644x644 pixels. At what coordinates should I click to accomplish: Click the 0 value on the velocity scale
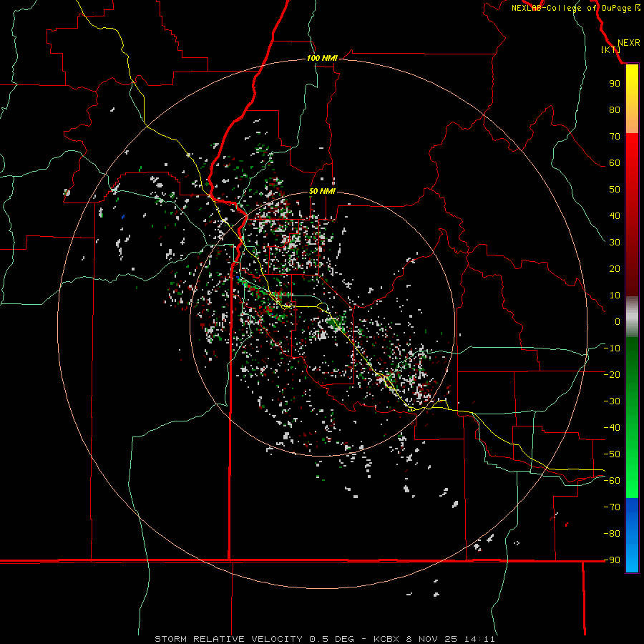pyautogui.click(x=618, y=322)
